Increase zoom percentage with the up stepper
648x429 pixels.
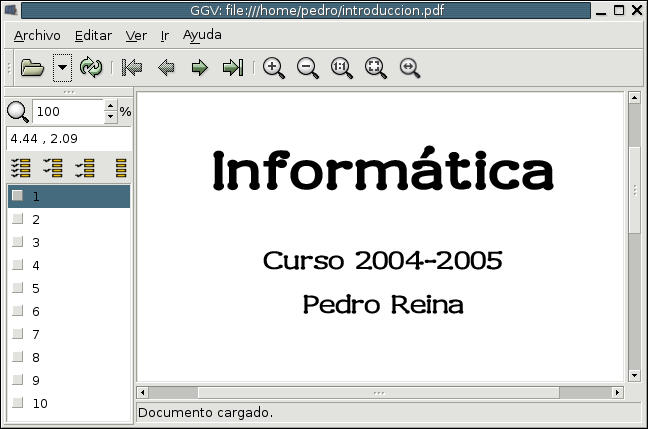point(110,106)
